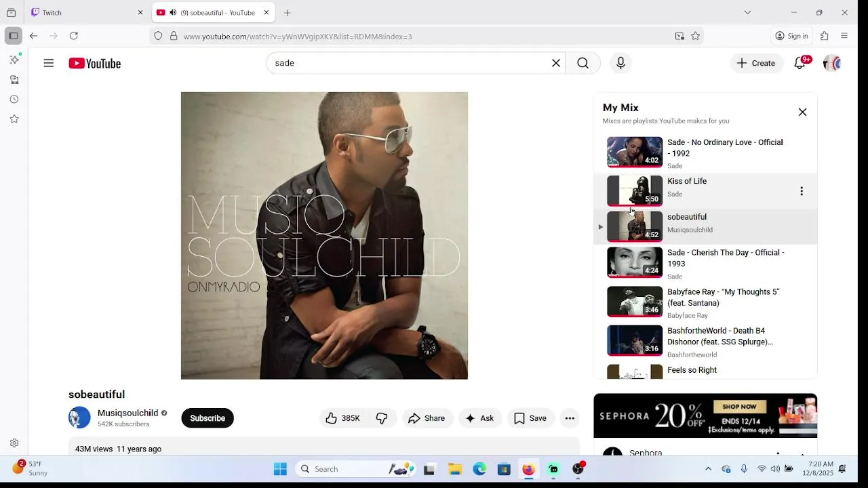Go back to the previous page
The height and width of the screenshot is (488, 868).
pos(33,36)
